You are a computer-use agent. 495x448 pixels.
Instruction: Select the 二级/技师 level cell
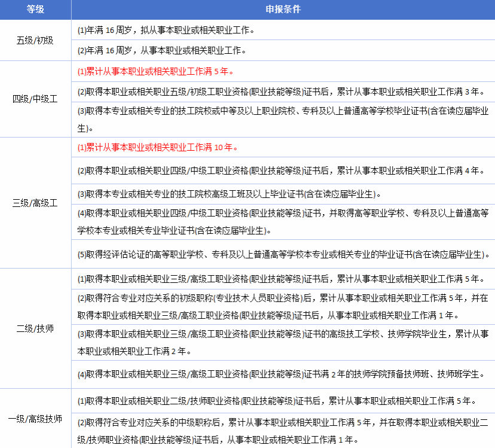pos(35,328)
